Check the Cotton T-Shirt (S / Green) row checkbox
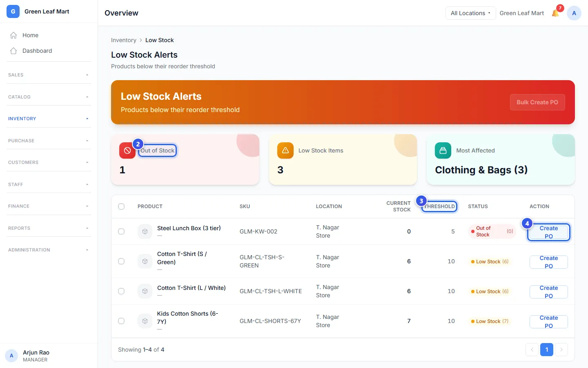This screenshot has width=588, height=368. click(x=121, y=261)
